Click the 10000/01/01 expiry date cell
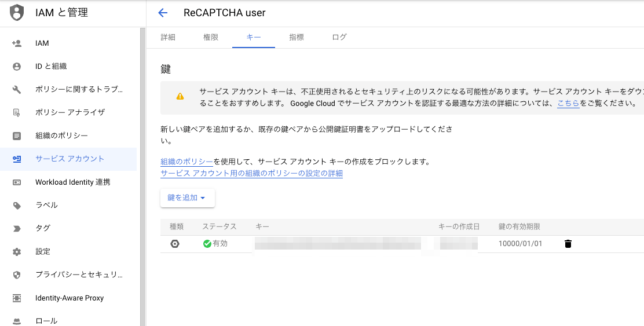Viewport: 644px width, 326px height. click(x=521, y=244)
